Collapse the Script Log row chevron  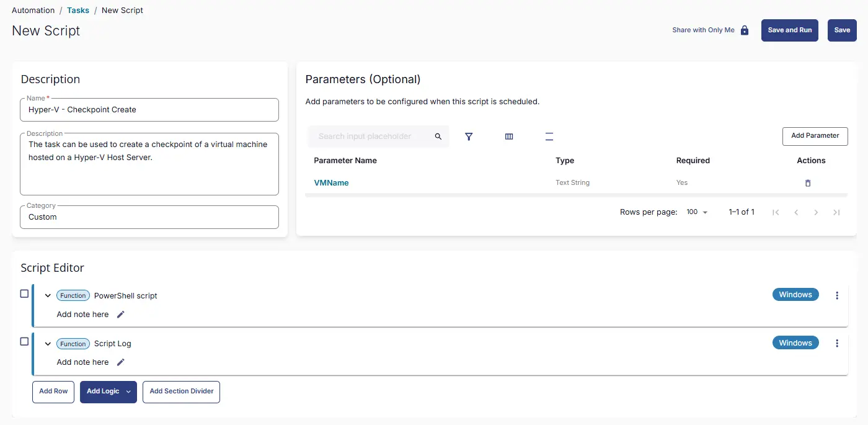[48, 344]
